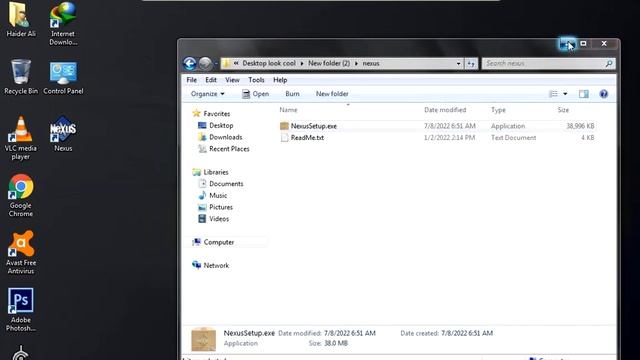Open Explorer help question mark icon

point(604,94)
